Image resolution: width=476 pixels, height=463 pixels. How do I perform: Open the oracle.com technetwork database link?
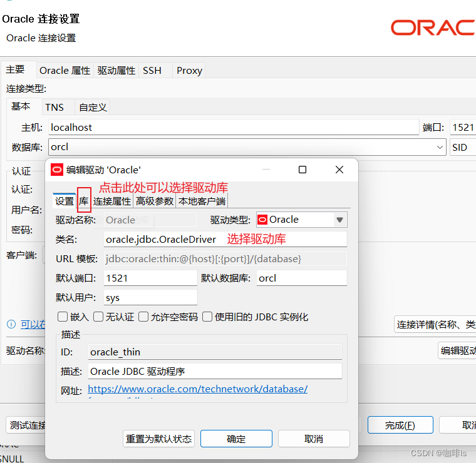pos(198,389)
